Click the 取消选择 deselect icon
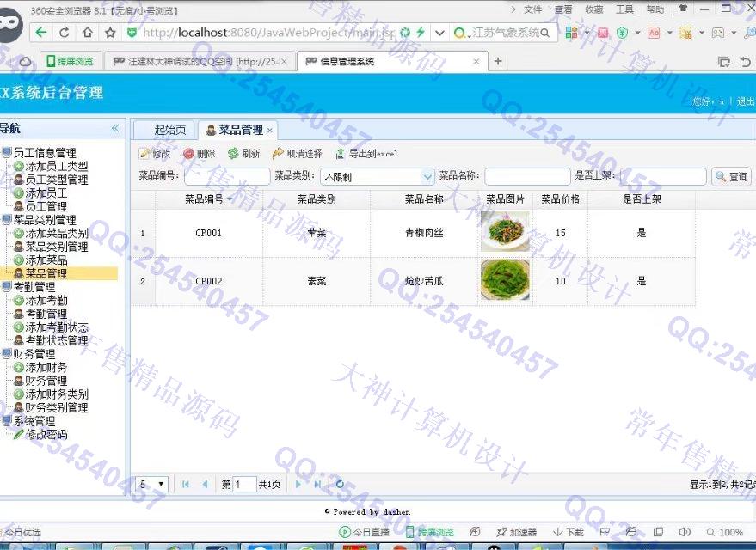 pyautogui.click(x=278, y=154)
